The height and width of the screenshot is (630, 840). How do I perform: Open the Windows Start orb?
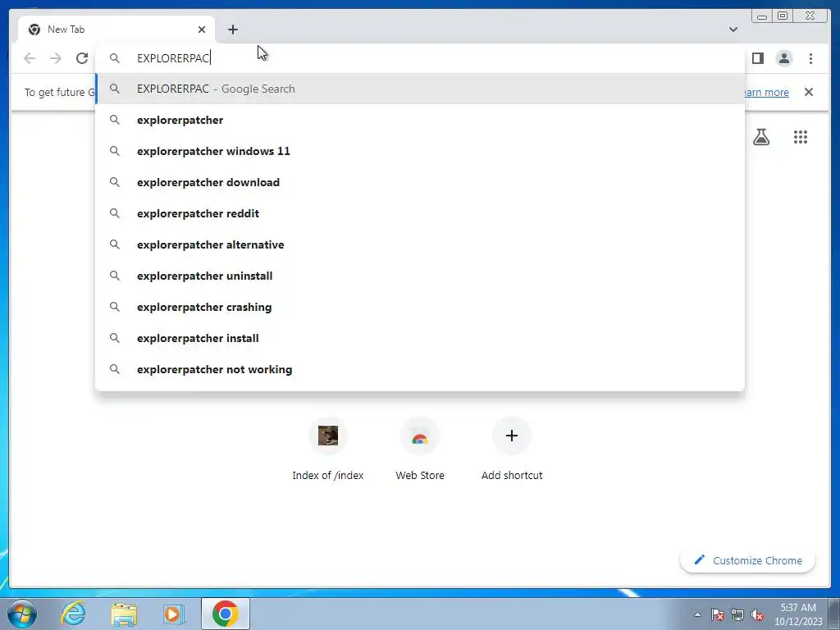tap(22, 614)
